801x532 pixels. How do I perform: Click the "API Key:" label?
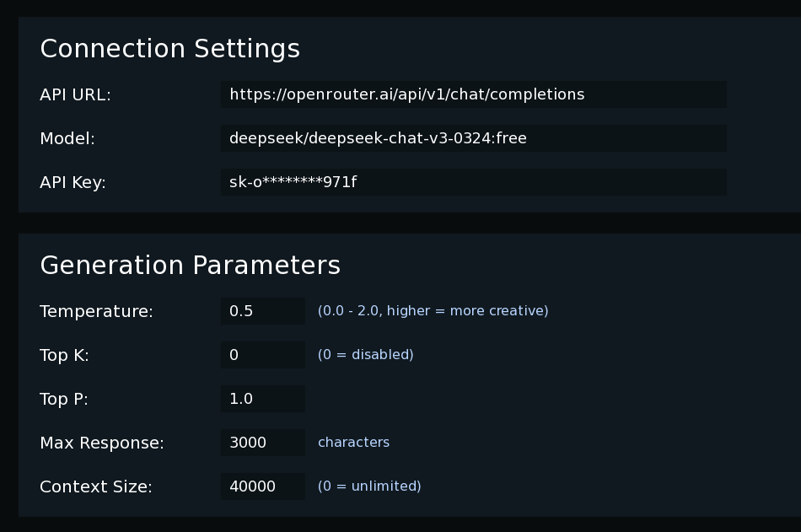coord(73,183)
